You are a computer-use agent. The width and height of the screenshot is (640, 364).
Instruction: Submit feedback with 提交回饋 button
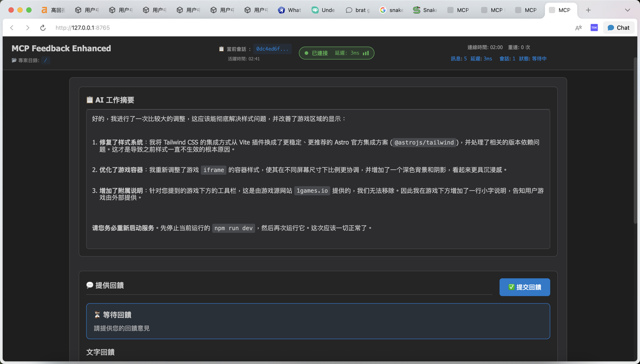click(x=524, y=287)
